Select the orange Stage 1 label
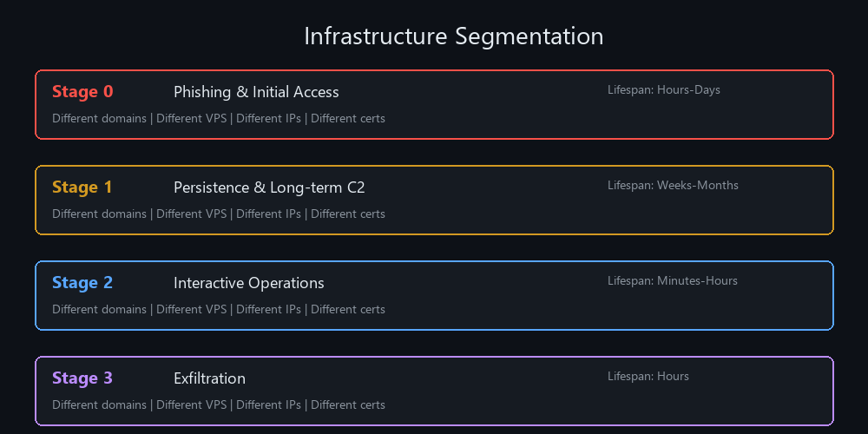Image resolution: width=868 pixels, height=434 pixels. (x=82, y=187)
